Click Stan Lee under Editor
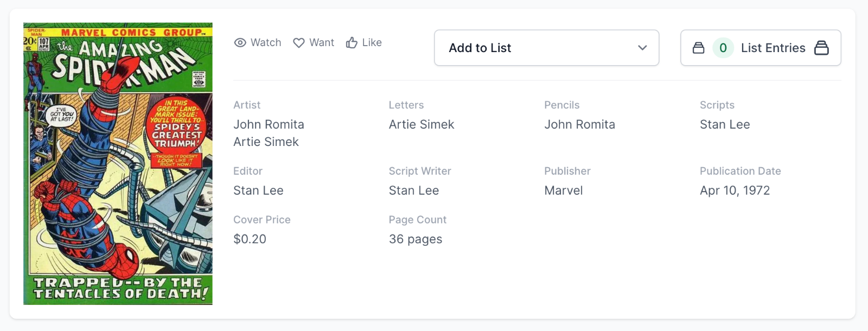The width and height of the screenshot is (868, 331). (x=258, y=191)
